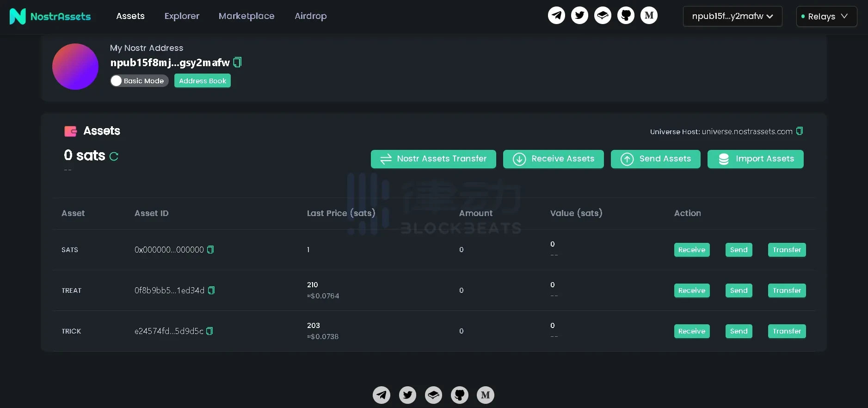Click the Receive Assets button
The width and height of the screenshot is (868, 408).
click(x=554, y=159)
